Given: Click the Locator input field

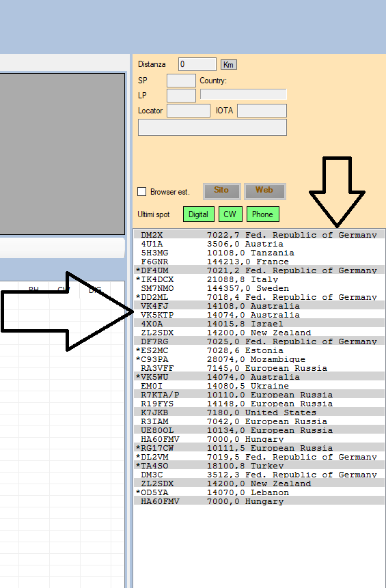Looking at the screenshot, I should [189, 111].
